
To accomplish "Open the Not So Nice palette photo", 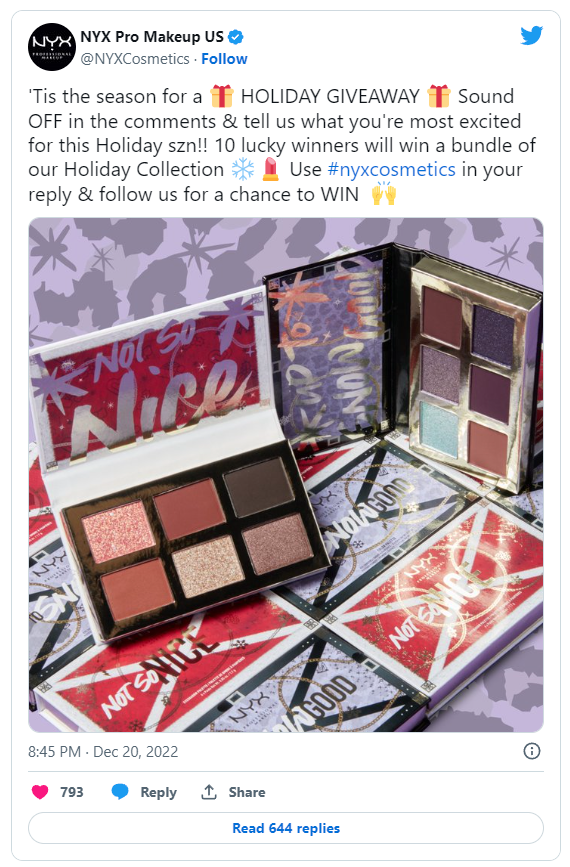I will [286, 474].
